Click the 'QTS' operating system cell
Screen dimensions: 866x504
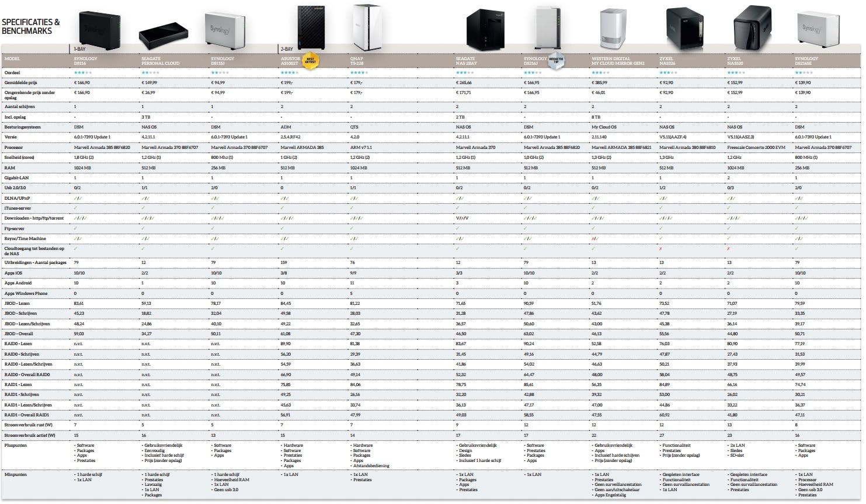[354, 127]
